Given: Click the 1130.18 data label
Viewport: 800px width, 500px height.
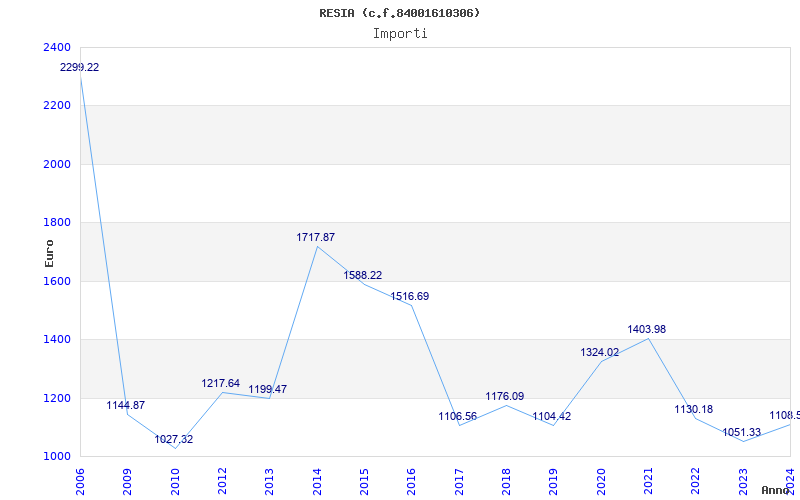Looking at the screenshot, I should [x=694, y=410].
